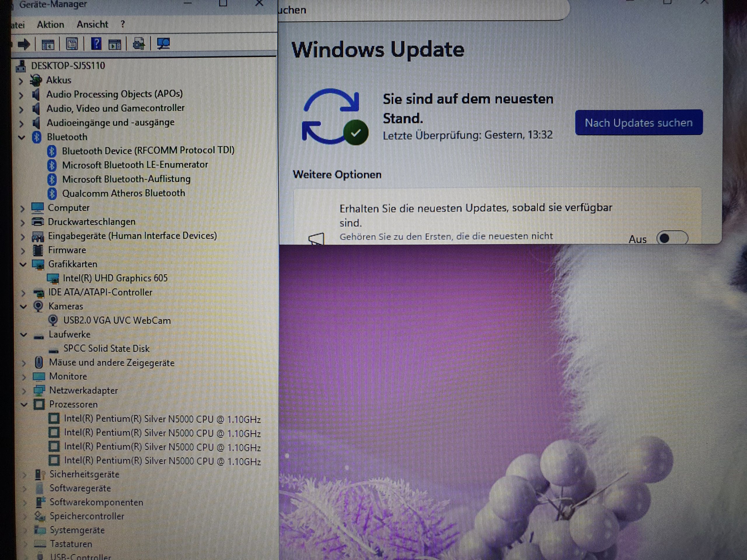
Task: Collapse the Prozessoren category
Action: pos(24,404)
